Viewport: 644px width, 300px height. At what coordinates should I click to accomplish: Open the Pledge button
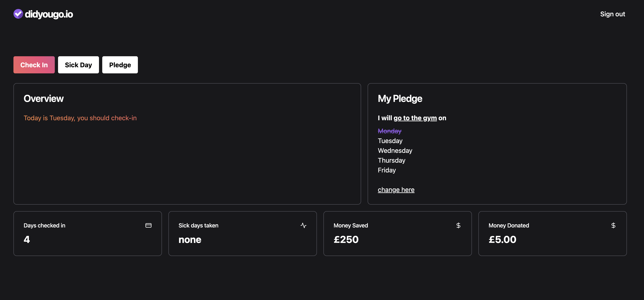click(120, 65)
